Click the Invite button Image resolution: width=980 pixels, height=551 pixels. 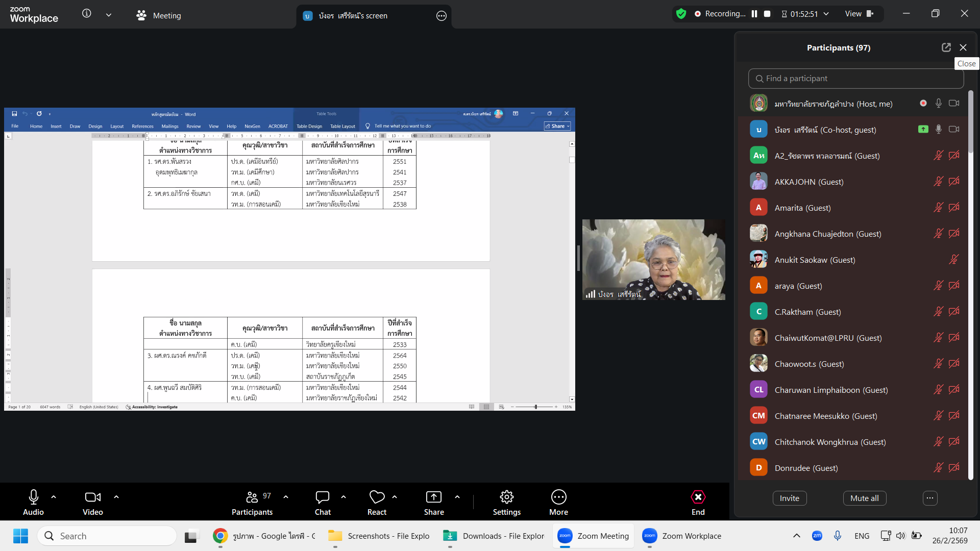click(x=789, y=498)
